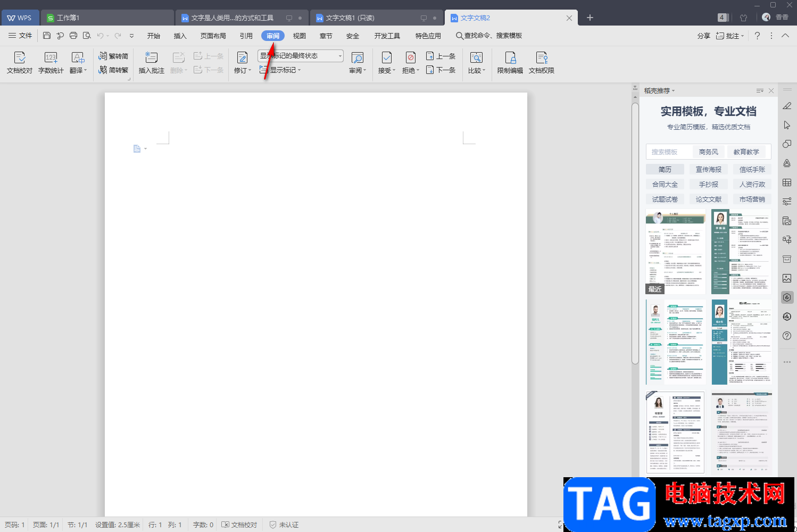Choose the 市场营销 template category

pos(752,199)
